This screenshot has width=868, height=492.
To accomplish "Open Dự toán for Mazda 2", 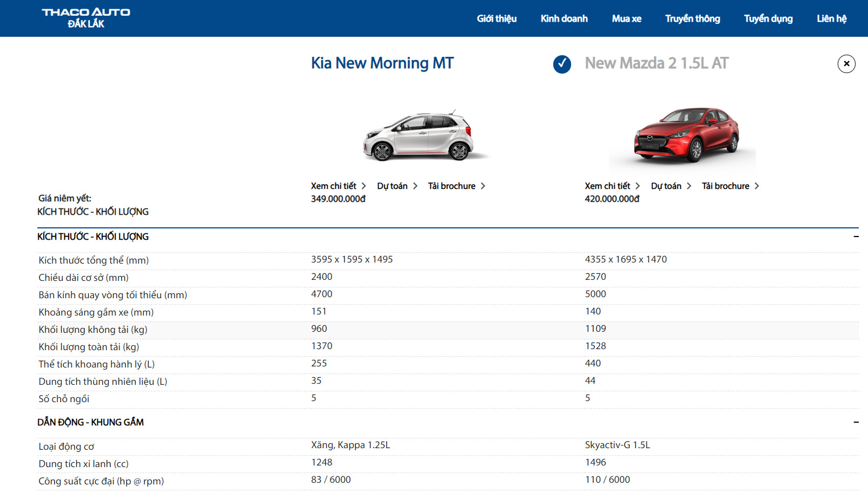I will click(x=666, y=186).
